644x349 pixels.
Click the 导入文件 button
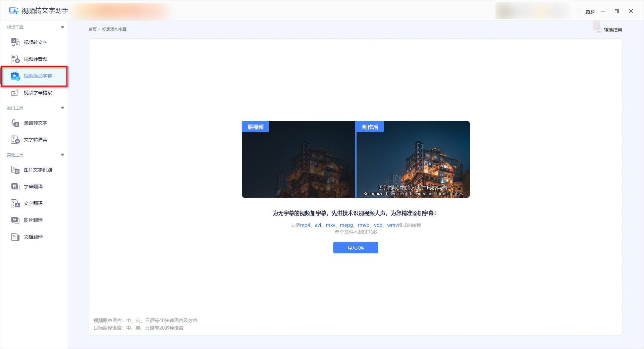point(356,248)
